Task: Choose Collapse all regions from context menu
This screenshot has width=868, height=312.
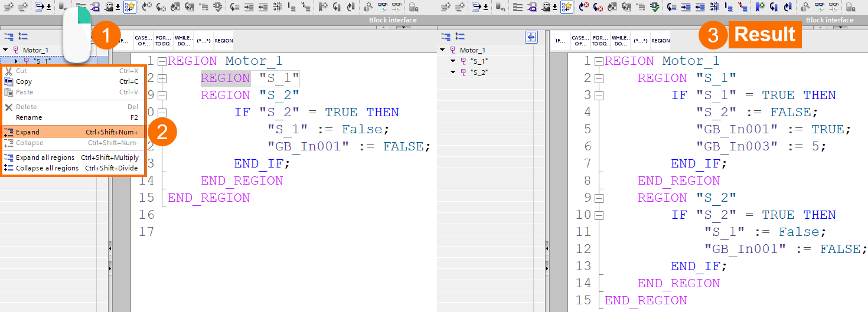Action: tap(72, 168)
